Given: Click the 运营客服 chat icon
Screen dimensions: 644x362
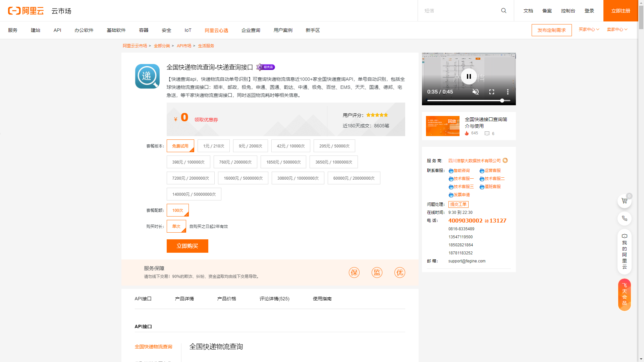Looking at the screenshot, I should click(482, 171).
